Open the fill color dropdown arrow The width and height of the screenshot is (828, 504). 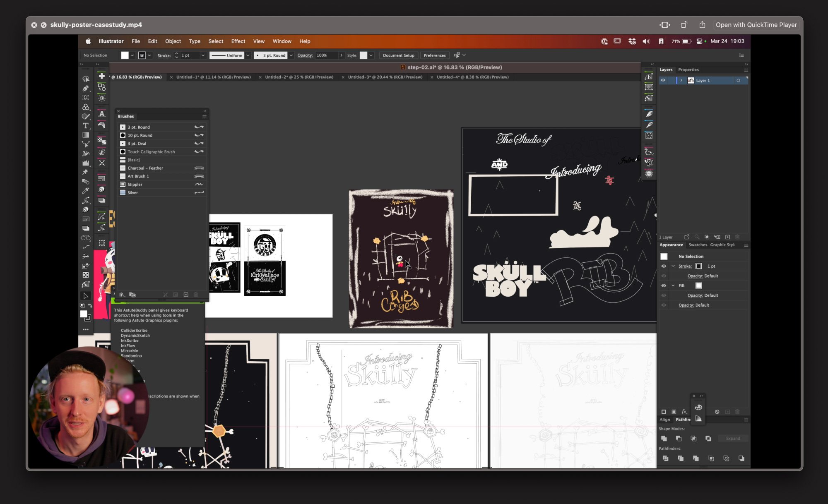132,55
